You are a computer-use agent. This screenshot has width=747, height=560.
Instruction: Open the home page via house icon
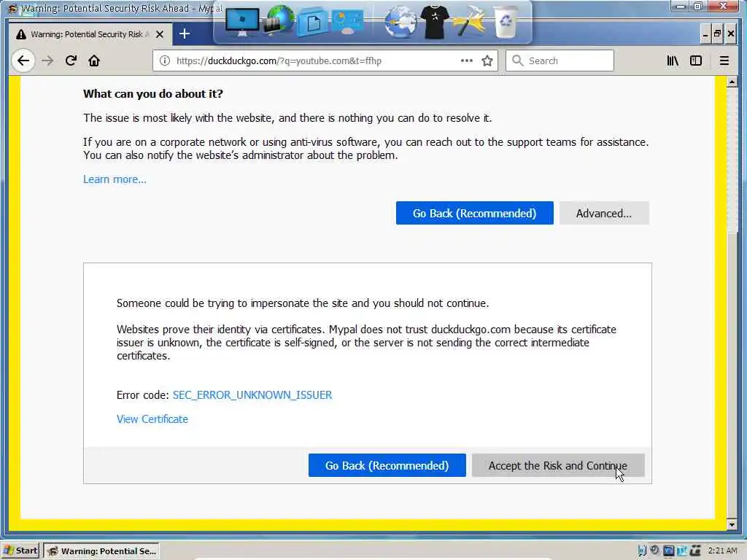pos(94,61)
